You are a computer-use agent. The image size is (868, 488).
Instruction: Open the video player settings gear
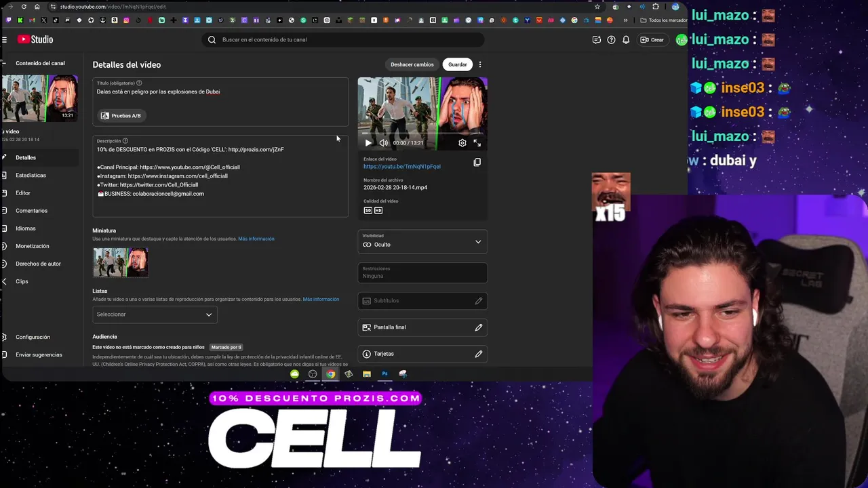(x=462, y=143)
